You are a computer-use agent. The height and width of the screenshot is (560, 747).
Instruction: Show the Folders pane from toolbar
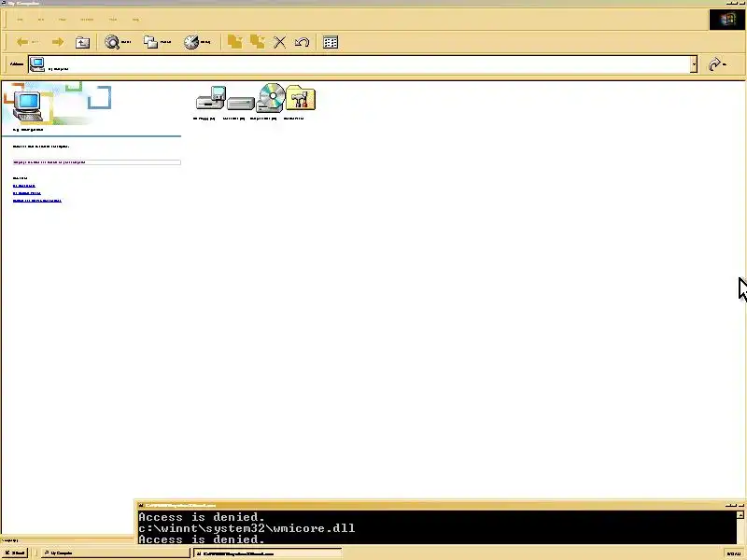(x=157, y=42)
